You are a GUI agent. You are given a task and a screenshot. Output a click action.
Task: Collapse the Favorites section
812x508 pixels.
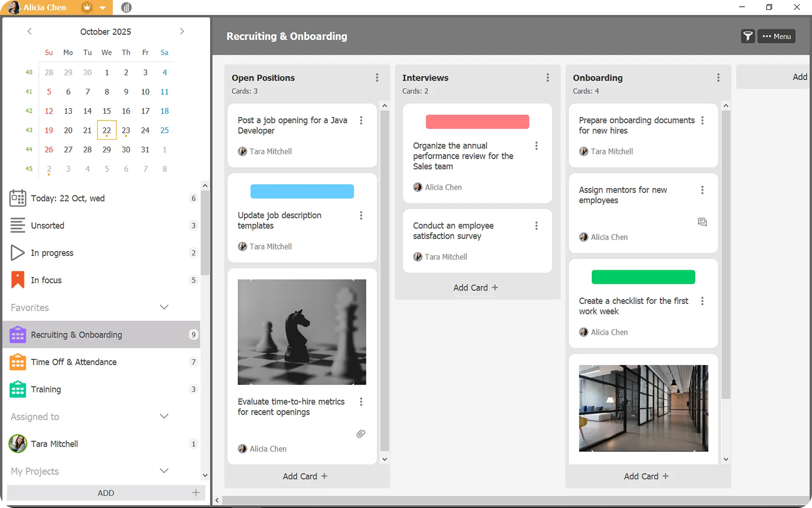(x=164, y=307)
